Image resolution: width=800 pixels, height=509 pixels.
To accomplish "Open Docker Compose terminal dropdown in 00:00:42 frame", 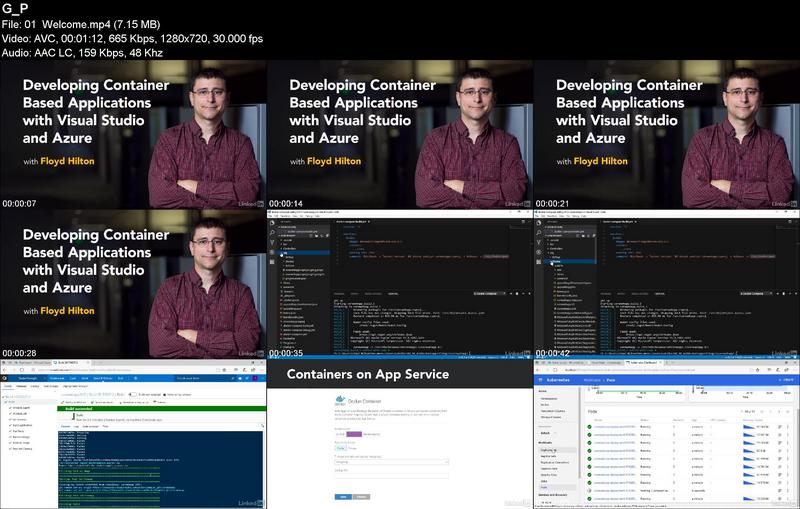I will point(756,294).
